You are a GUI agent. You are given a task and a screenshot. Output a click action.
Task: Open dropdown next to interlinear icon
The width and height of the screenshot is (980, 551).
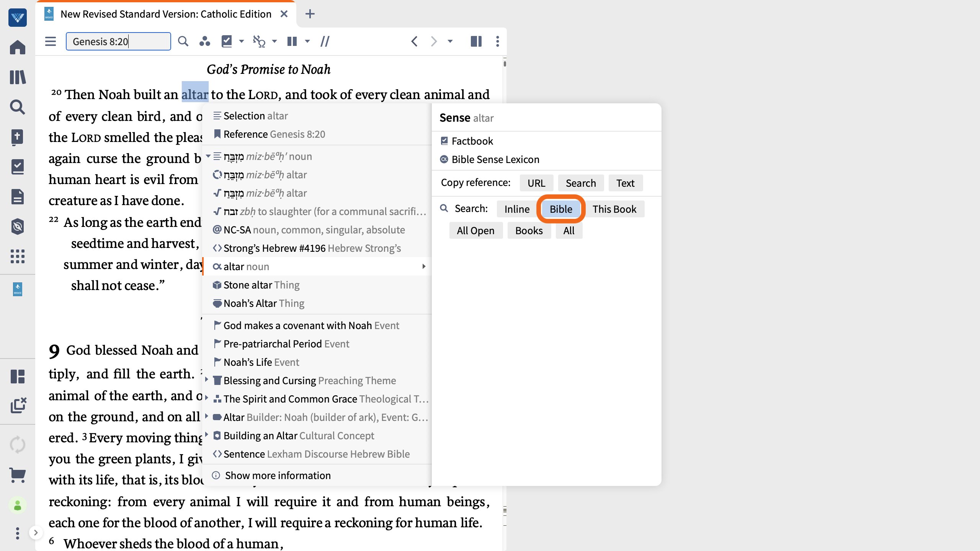click(x=274, y=41)
